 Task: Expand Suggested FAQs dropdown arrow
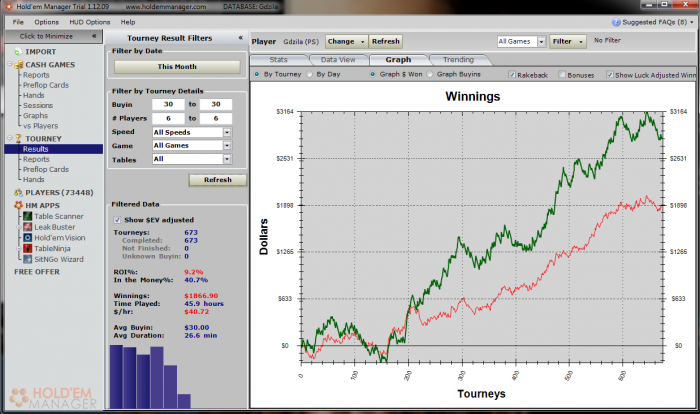(692, 22)
